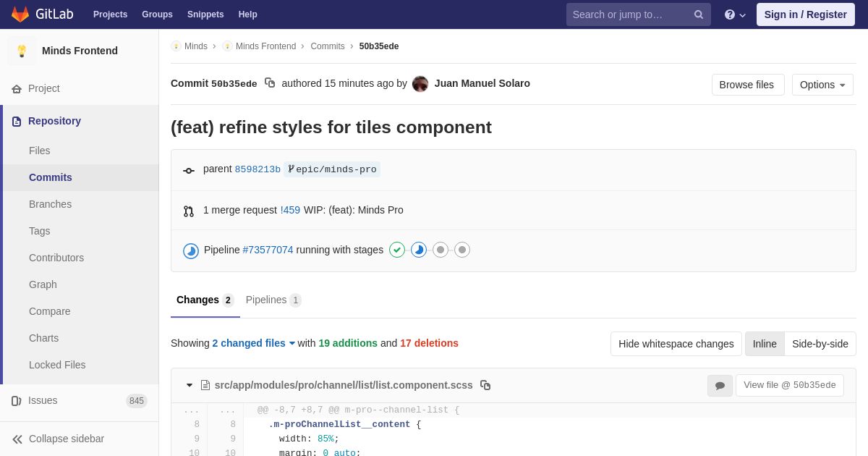The height and width of the screenshot is (456, 868).
Task: Collapse the list.component.scss diff
Action: click(190, 385)
